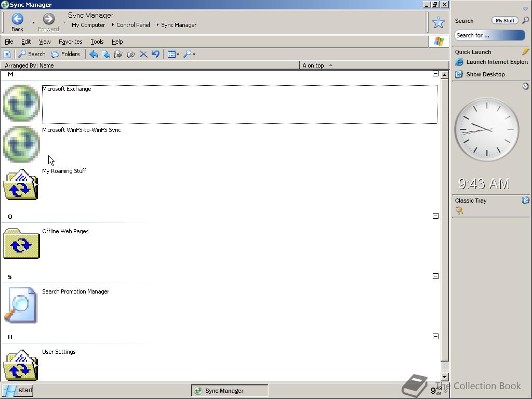This screenshot has height=399, width=532.
Task: Open the Edit menu
Action: (x=26, y=42)
